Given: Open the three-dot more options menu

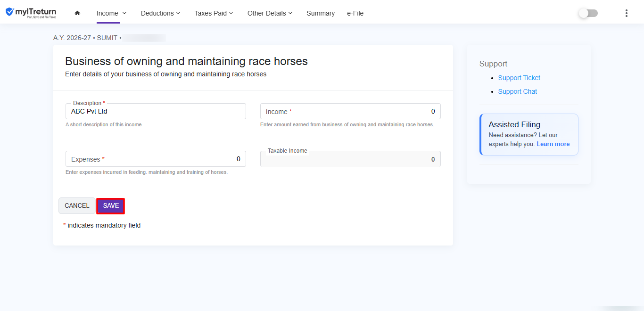Looking at the screenshot, I should (x=627, y=13).
